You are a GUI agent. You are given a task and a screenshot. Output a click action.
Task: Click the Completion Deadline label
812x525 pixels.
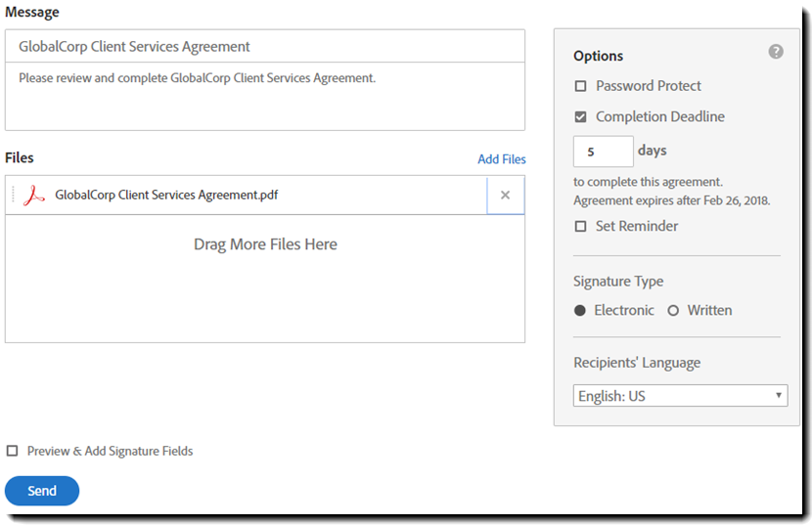659,117
